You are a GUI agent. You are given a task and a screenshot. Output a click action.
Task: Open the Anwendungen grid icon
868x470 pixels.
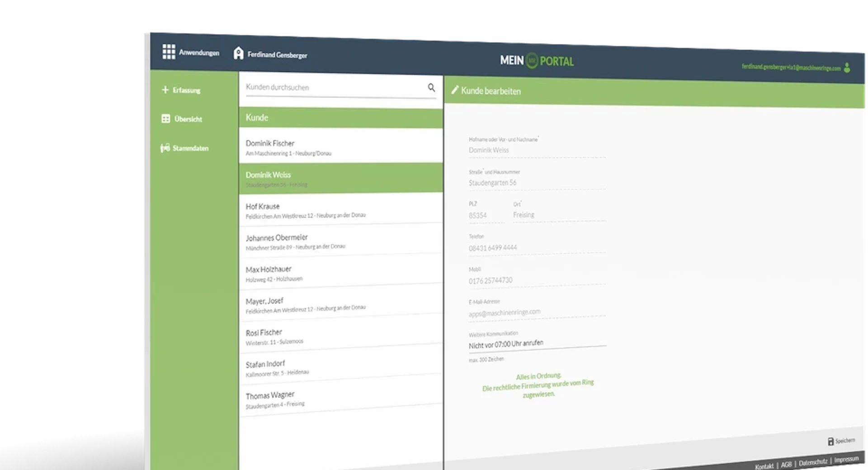tap(169, 52)
